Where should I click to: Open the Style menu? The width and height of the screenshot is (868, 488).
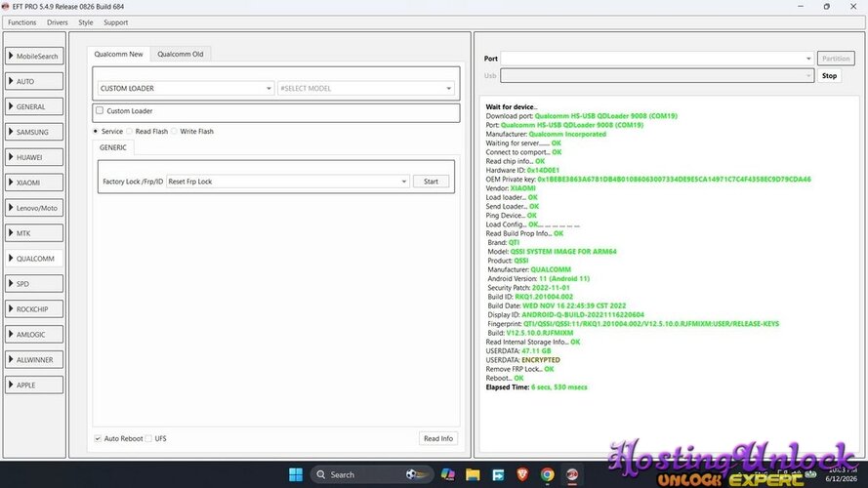point(86,22)
